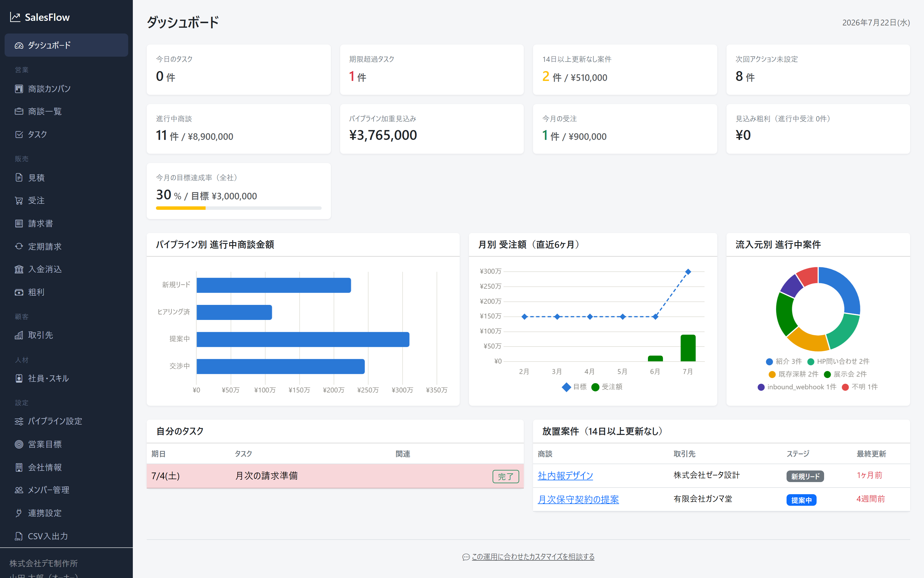
Task: Click the パイプライン設定 sliders icon
Action: coord(19,421)
